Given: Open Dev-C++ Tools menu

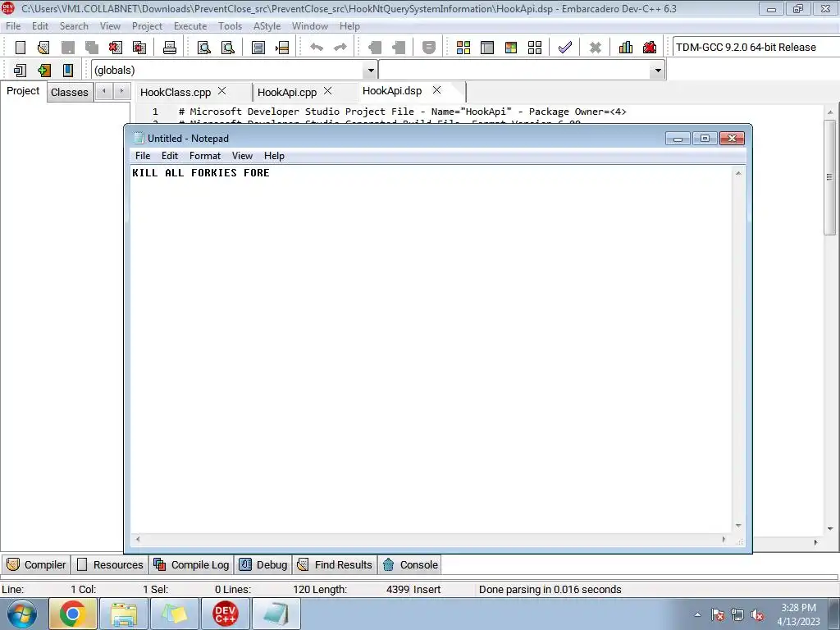Looking at the screenshot, I should (x=230, y=26).
